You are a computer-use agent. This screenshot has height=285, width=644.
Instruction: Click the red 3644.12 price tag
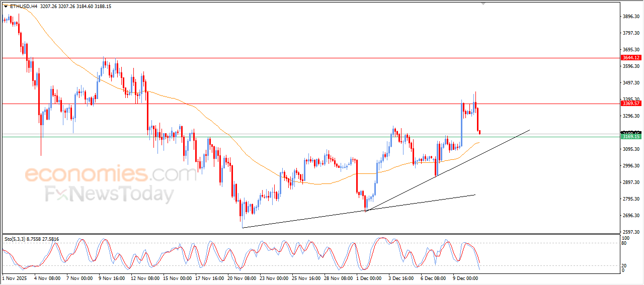pos(630,58)
